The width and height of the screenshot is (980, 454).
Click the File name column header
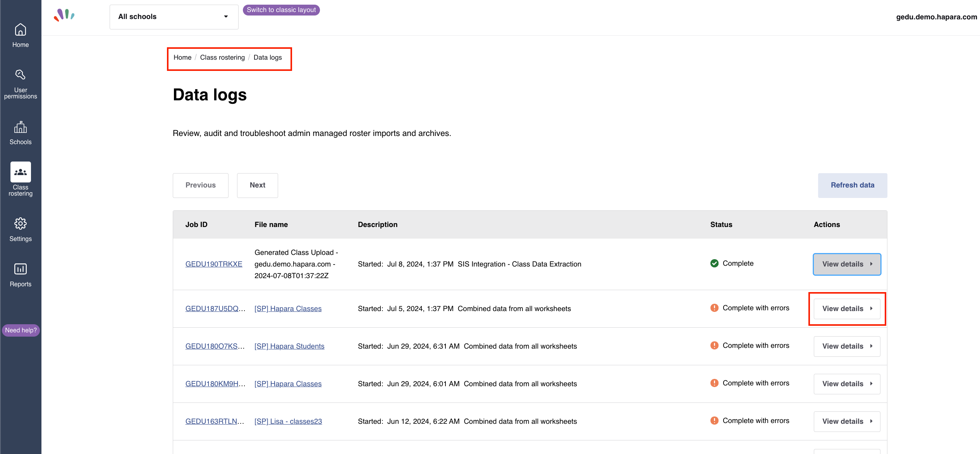pos(271,225)
